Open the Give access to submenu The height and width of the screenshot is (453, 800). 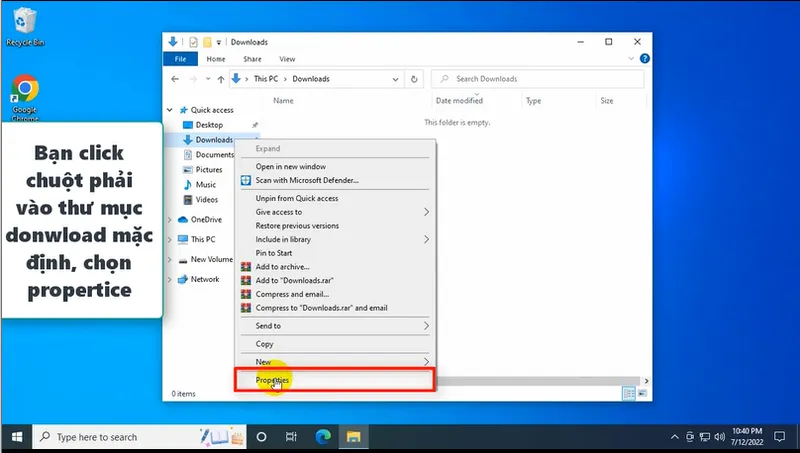point(335,212)
